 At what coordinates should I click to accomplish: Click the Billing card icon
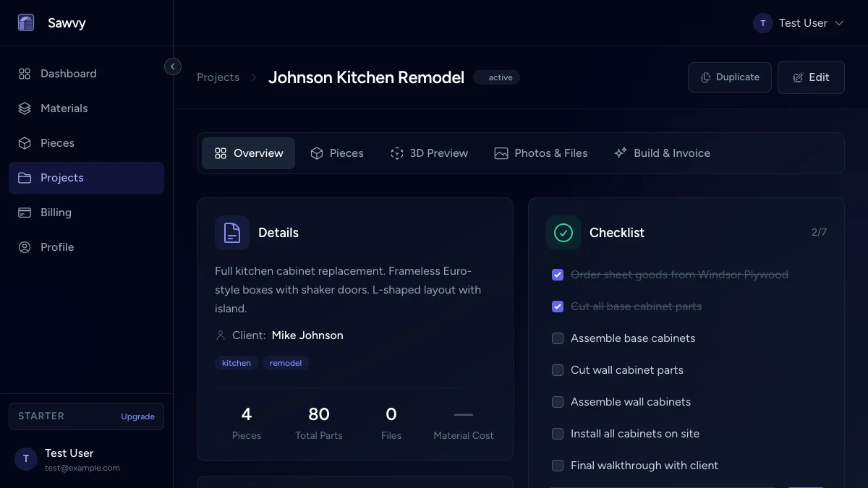(25, 213)
